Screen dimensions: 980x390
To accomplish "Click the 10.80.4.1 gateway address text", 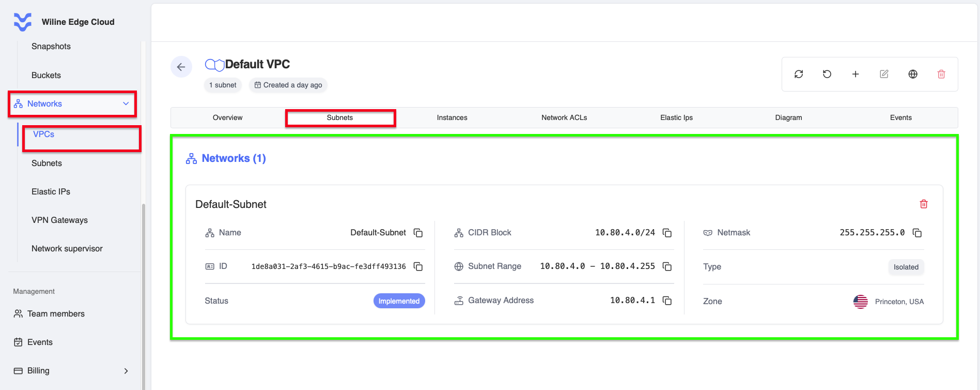I will point(632,301).
